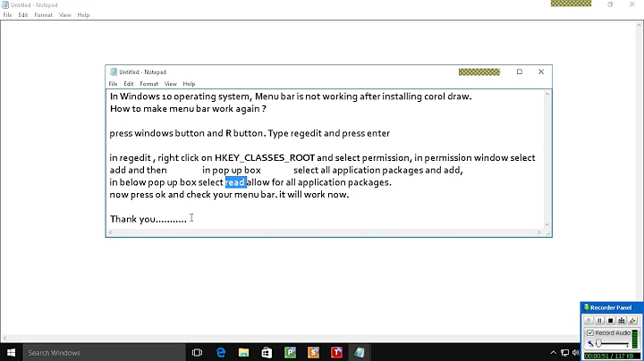The width and height of the screenshot is (644, 361).
Task: Click the highlighted word "read"
Action: [x=235, y=182]
